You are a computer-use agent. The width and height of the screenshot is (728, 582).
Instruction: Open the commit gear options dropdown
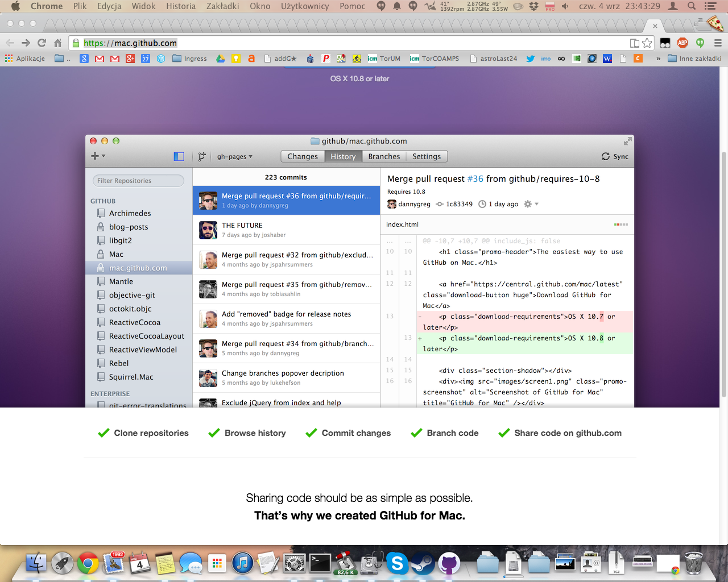(x=531, y=204)
